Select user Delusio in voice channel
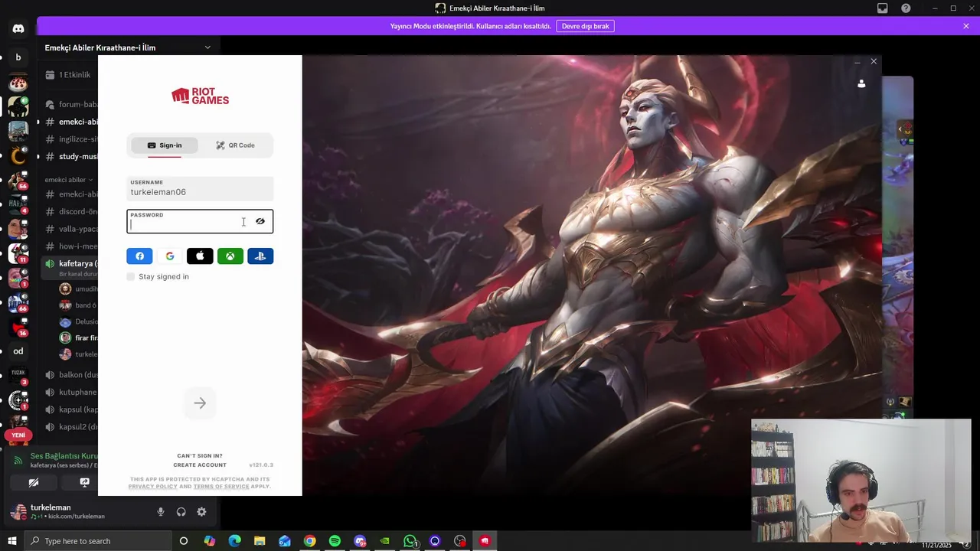 [x=78, y=321]
